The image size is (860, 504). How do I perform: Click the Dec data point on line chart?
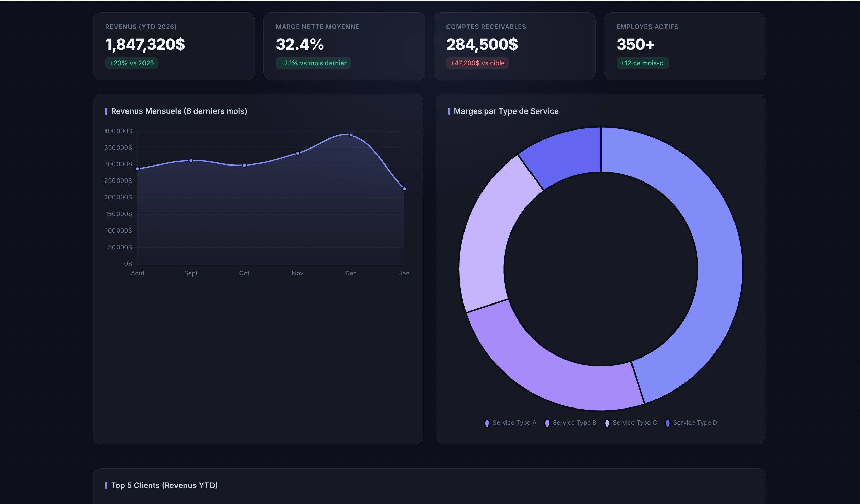351,135
